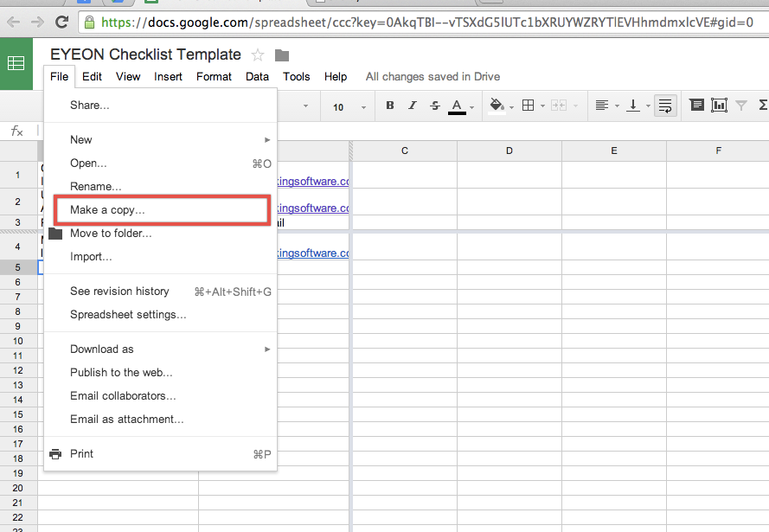The image size is (769, 532).
Task: Click the secure lock icon in address bar
Action: click(89, 22)
